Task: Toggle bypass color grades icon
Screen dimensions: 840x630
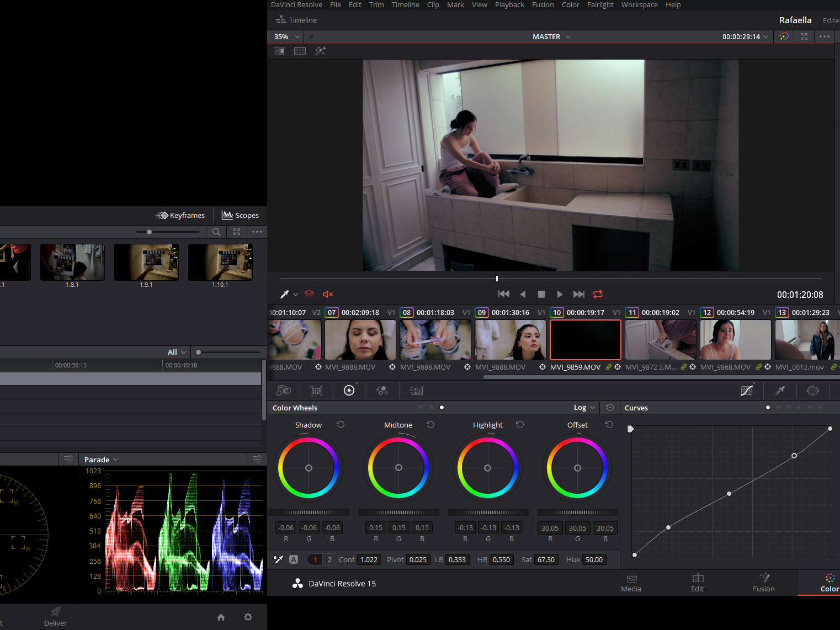Action: (784, 36)
